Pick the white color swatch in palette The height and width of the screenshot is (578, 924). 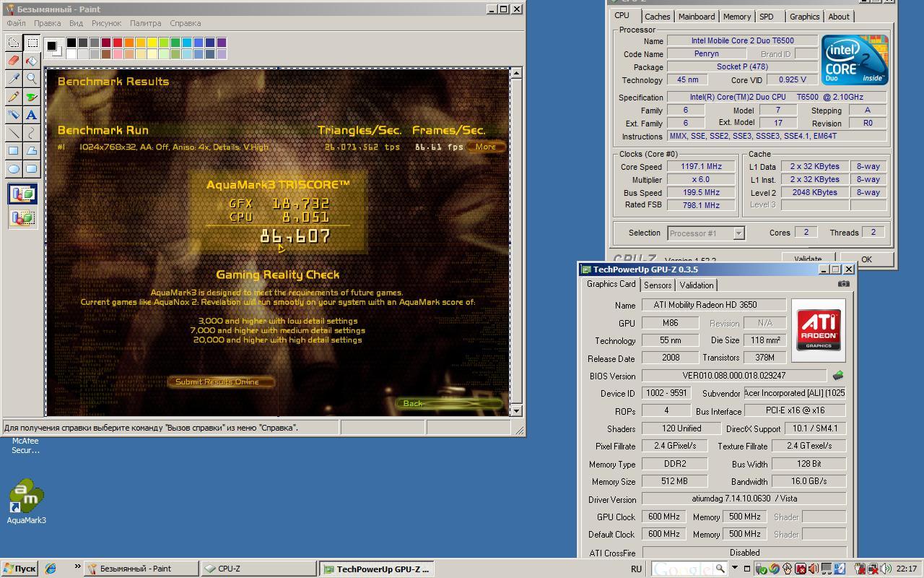[x=71, y=54]
